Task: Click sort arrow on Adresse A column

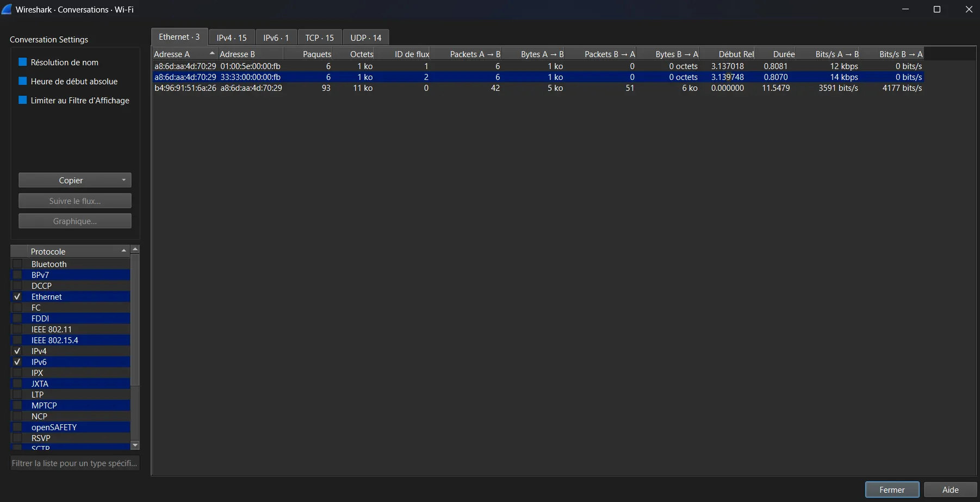Action: 212,53
